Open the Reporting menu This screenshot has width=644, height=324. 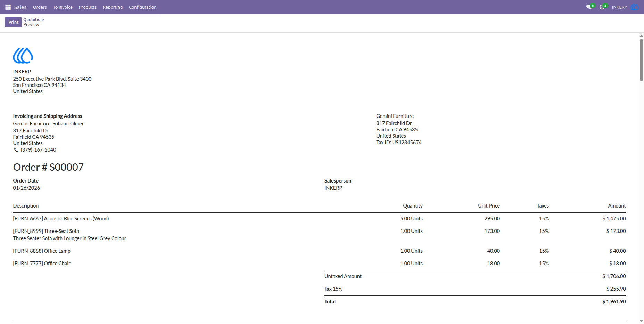coord(113,7)
